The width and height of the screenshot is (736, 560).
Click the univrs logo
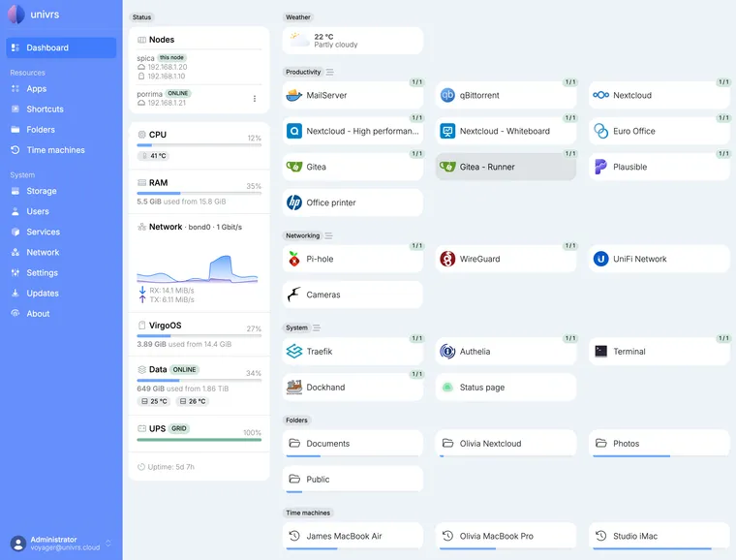pos(15,15)
